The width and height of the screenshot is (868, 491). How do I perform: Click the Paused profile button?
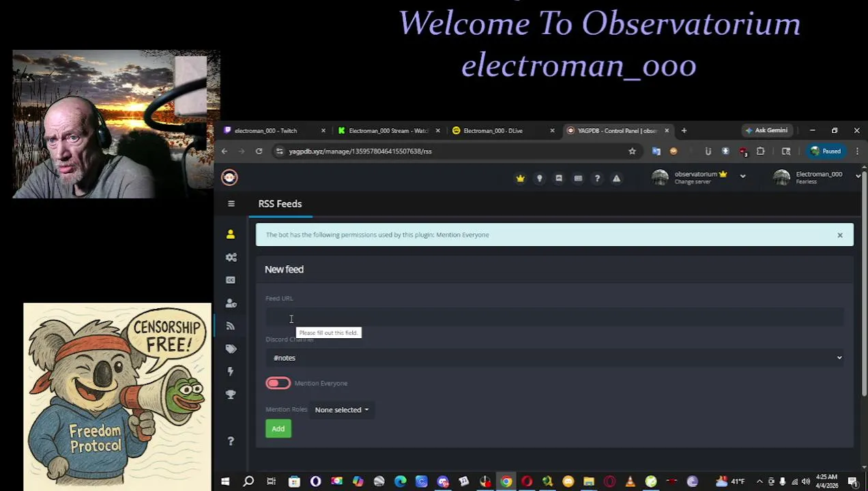click(825, 151)
